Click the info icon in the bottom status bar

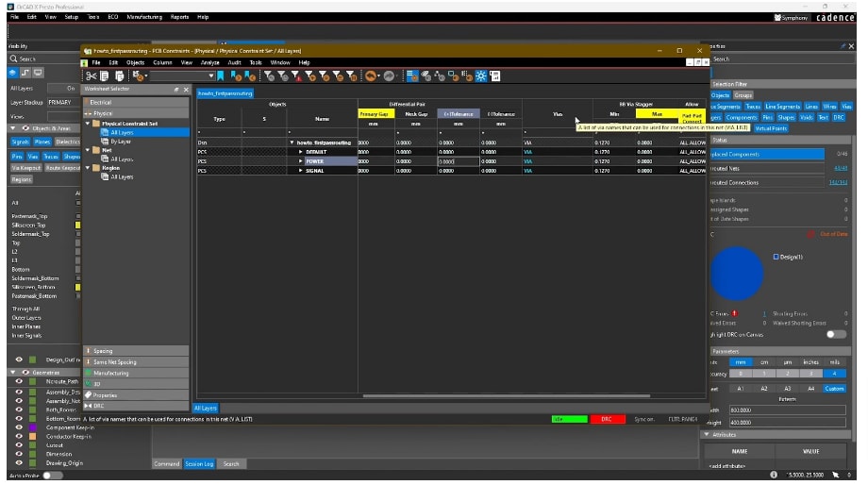(774, 475)
